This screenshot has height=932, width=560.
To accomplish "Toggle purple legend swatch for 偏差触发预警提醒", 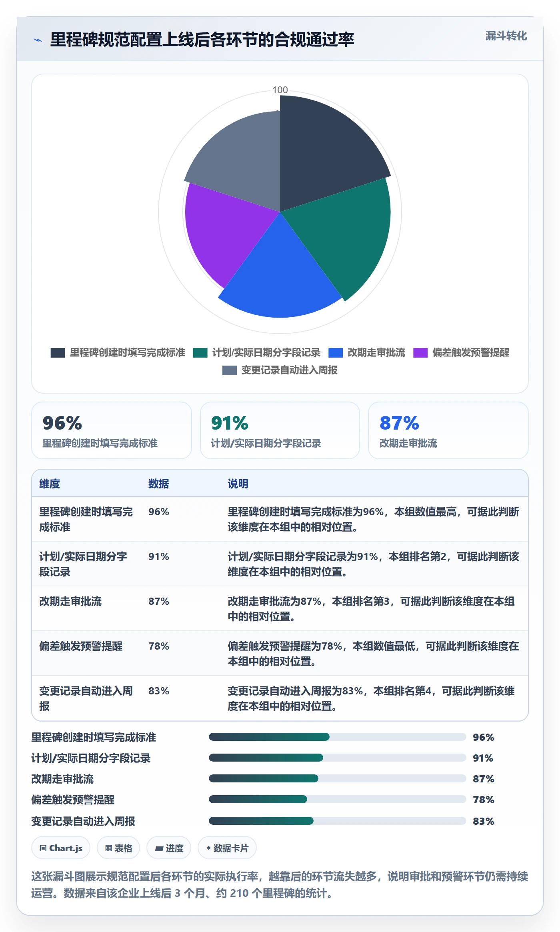I will point(420,352).
